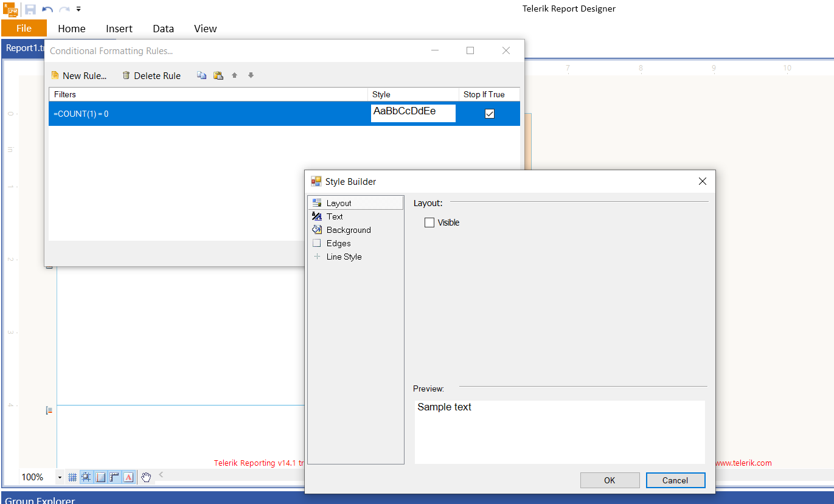Viewport: 834px width, 504px height.
Task: Click the horizontal scrollbar left arrow
Action: pos(161,475)
